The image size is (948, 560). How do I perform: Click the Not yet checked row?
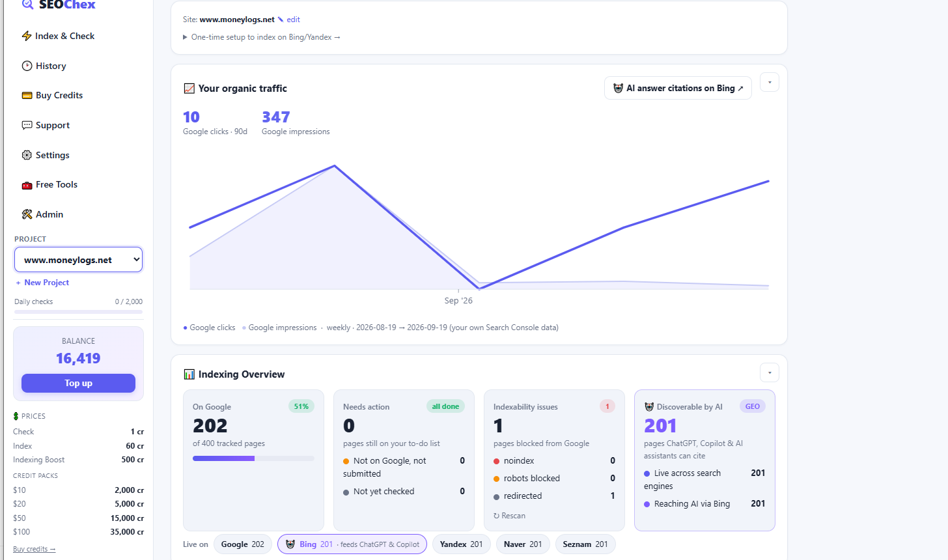tap(404, 491)
